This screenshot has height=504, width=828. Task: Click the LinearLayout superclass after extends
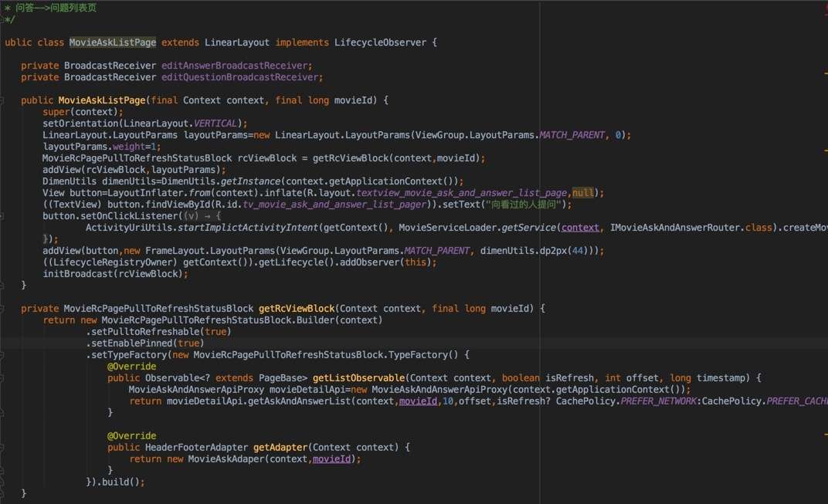[x=237, y=42]
